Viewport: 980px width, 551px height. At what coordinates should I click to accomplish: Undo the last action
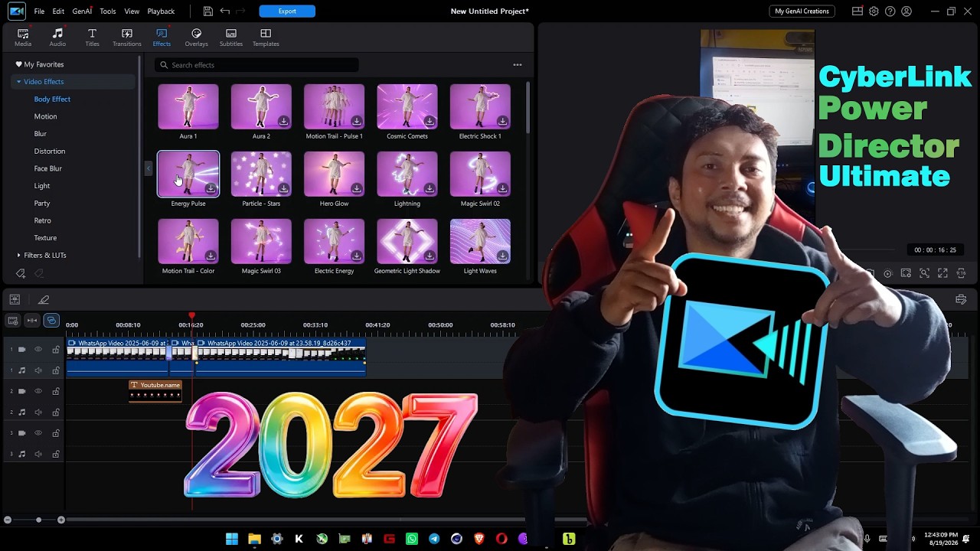point(225,11)
